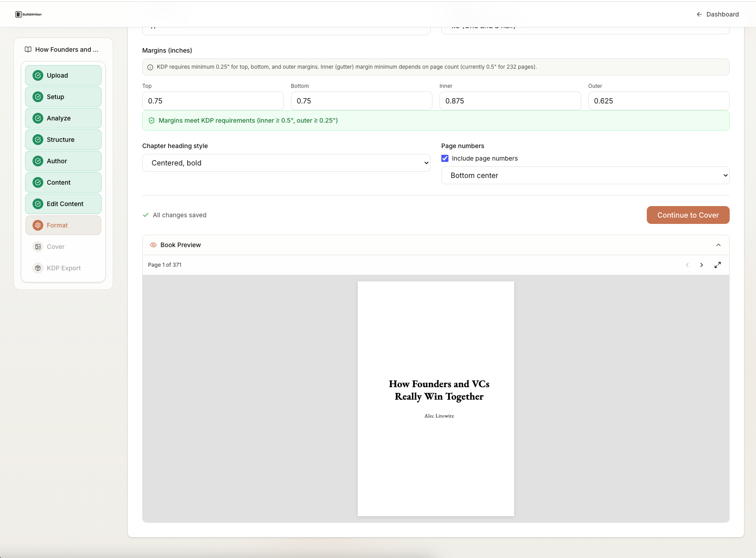Open the Content step
The width and height of the screenshot is (756, 558).
63,182
